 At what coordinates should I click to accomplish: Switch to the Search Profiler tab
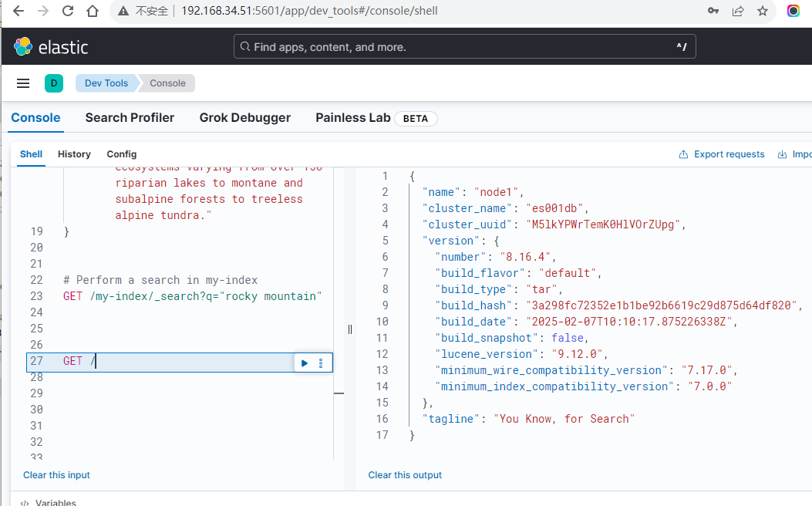[x=130, y=118]
